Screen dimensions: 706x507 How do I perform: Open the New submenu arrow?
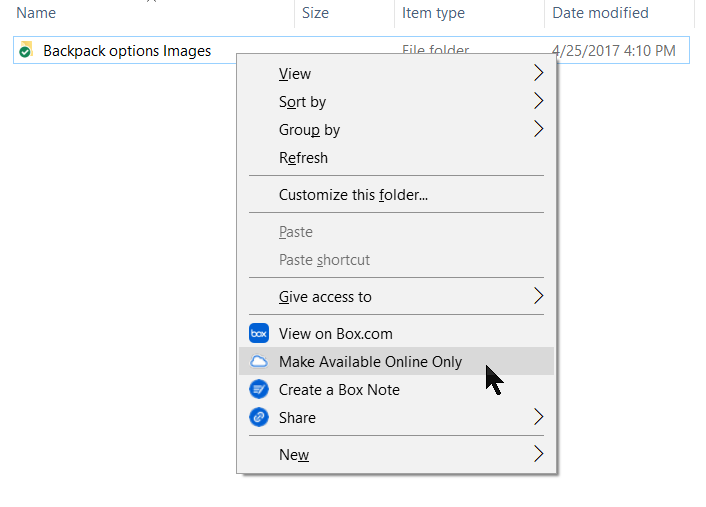click(538, 455)
